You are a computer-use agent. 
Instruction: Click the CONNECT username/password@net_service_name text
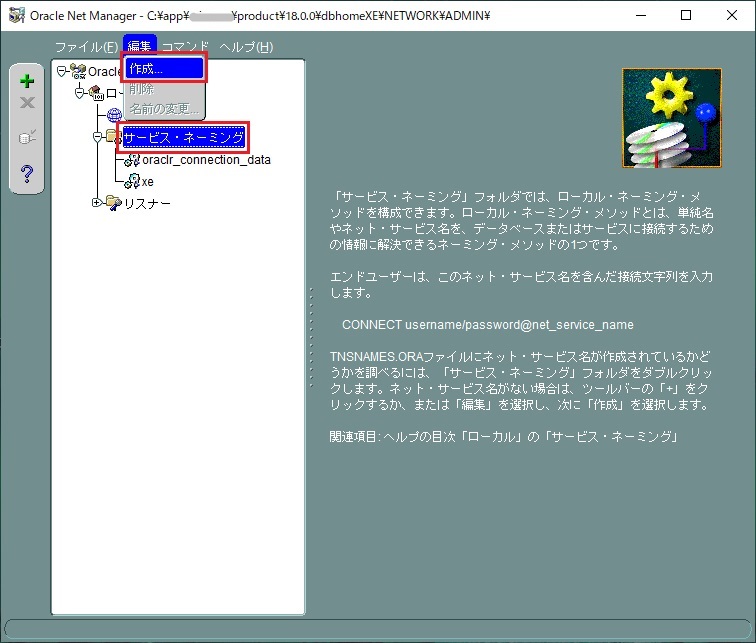pos(487,325)
